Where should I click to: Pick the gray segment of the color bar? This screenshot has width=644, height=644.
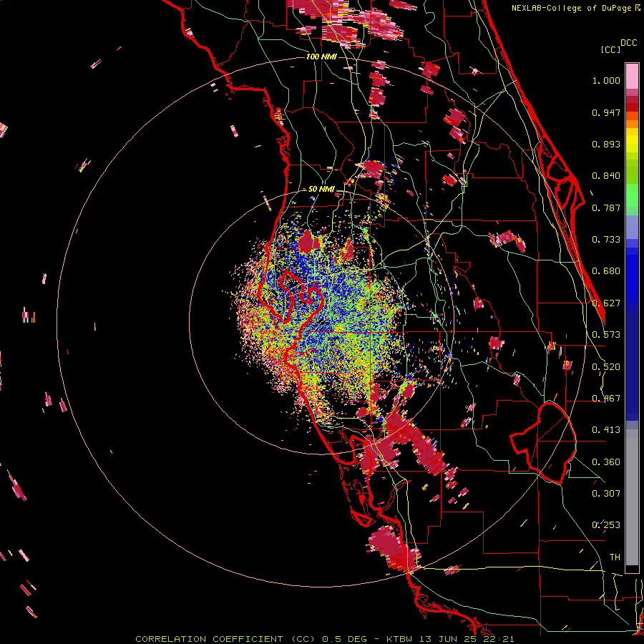[632, 497]
